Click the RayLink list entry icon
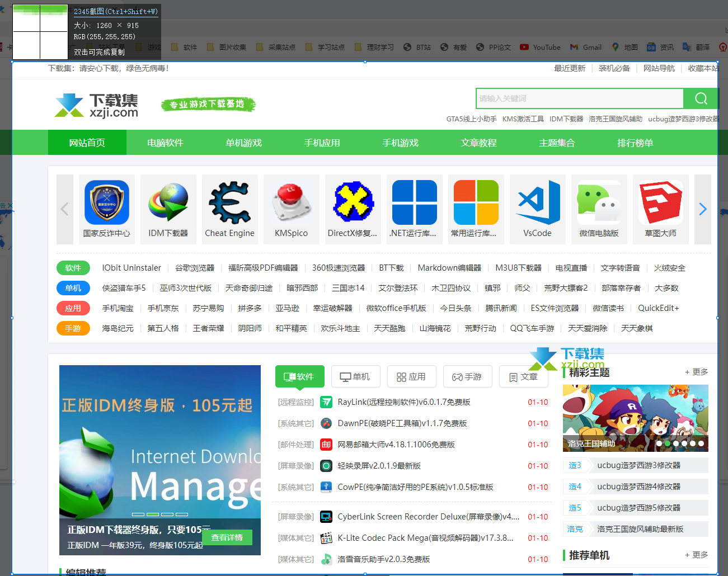Screen dimensions: 728x576 click(326, 402)
